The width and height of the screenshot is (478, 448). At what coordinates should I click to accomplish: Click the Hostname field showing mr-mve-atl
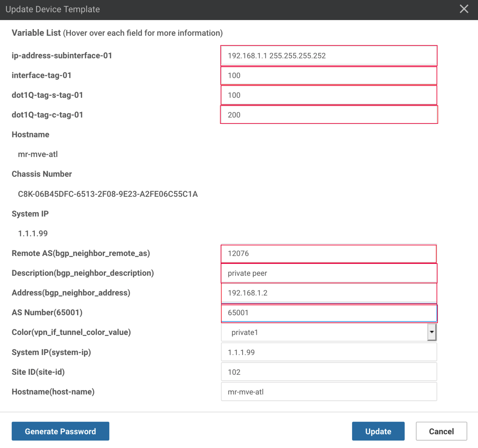pos(329,392)
